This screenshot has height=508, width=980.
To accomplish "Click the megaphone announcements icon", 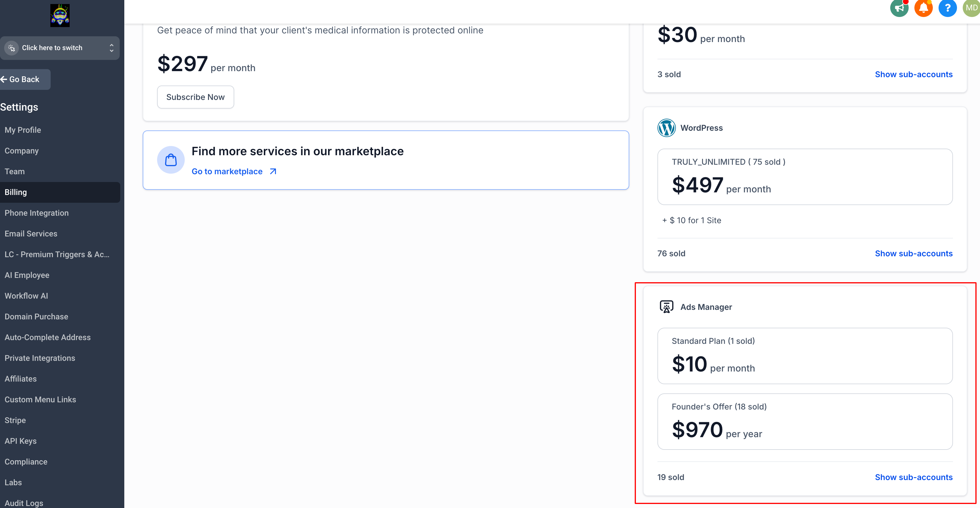I will 899,8.
